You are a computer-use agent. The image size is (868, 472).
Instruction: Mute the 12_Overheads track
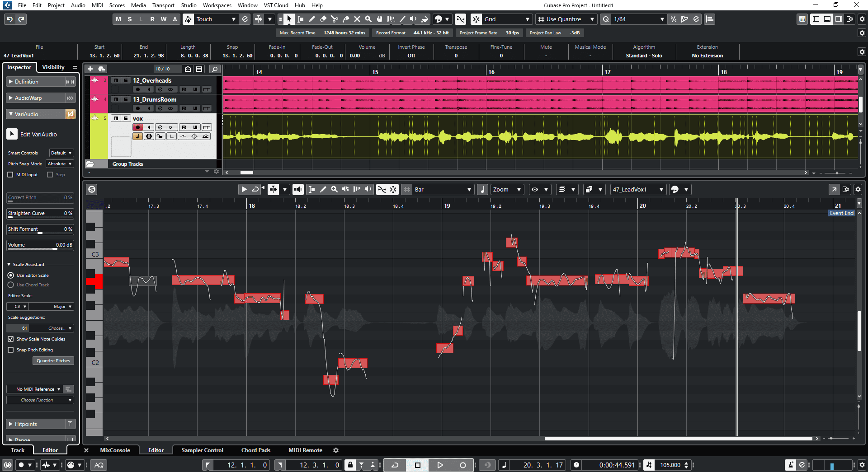(116, 80)
